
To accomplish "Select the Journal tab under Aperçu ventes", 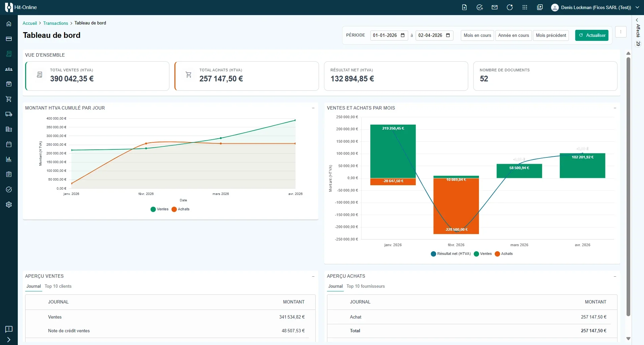I will pyautogui.click(x=34, y=286).
